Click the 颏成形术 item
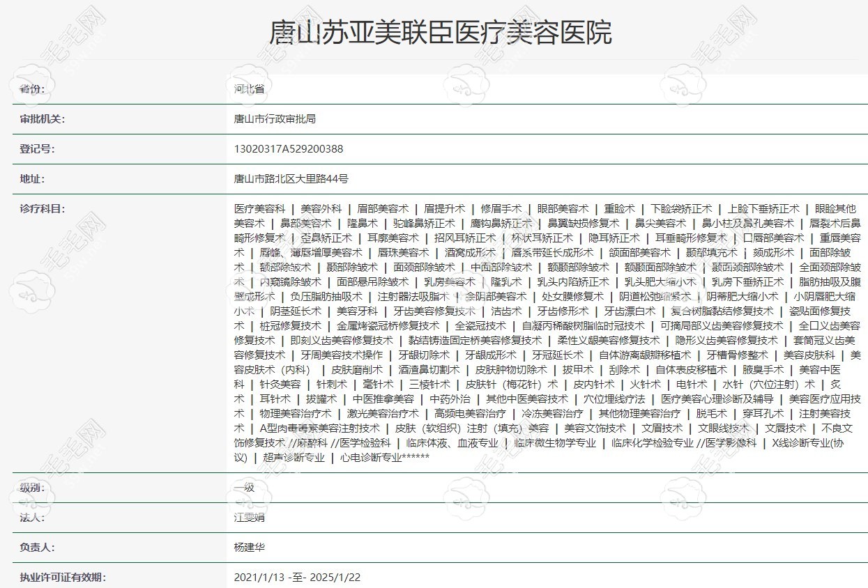 pyautogui.click(x=773, y=253)
